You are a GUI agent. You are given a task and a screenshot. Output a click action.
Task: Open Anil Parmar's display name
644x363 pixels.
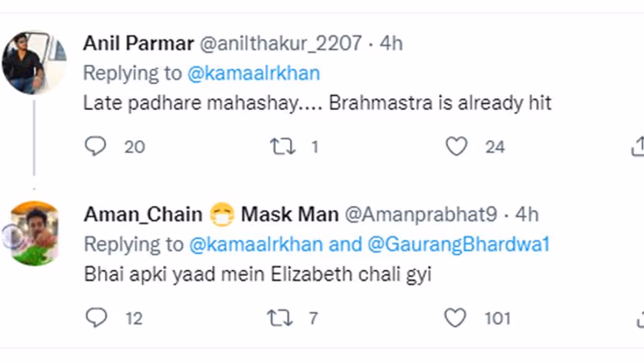[138, 43]
